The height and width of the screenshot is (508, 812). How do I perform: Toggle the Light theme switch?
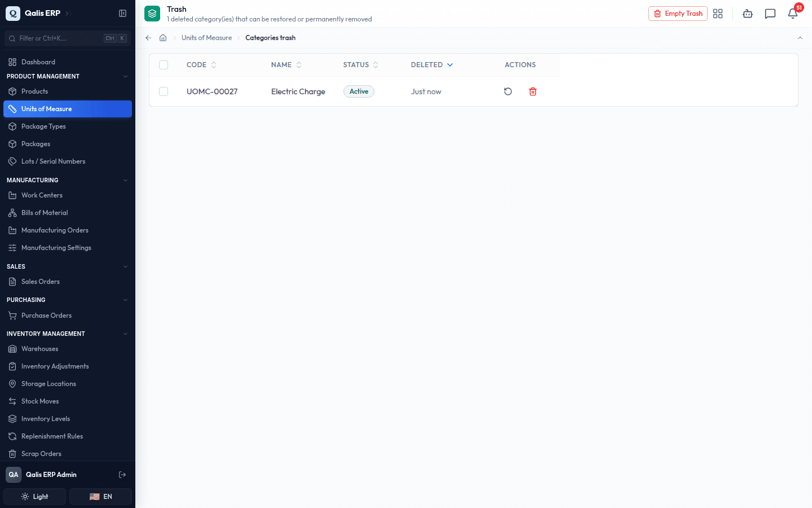coord(35,497)
